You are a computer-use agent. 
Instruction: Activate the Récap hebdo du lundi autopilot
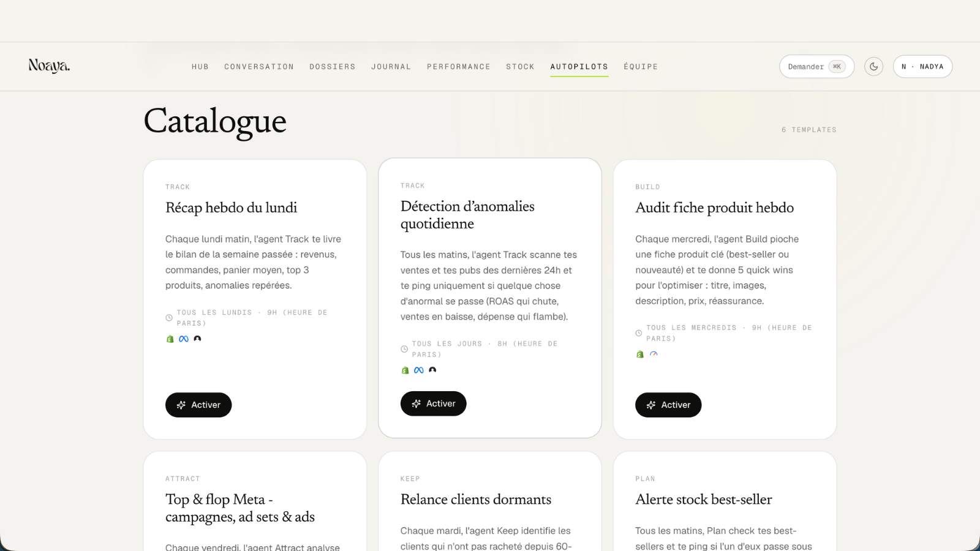pyautogui.click(x=198, y=405)
